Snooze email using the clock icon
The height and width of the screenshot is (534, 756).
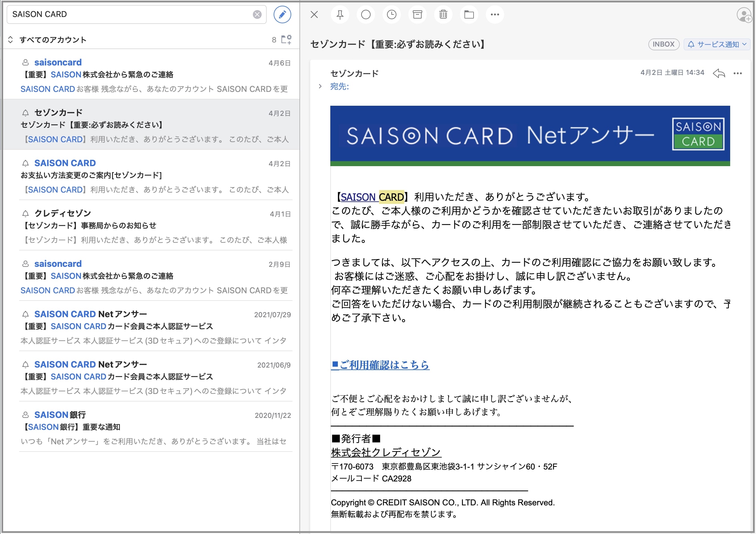coord(391,14)
